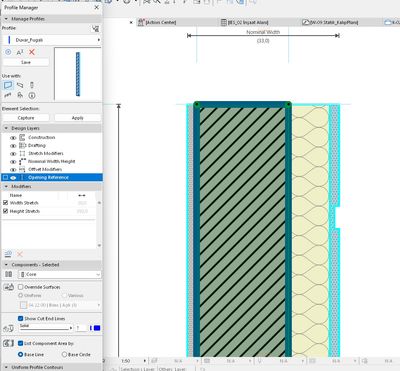Click the Construction layer type icon
This screenshot has width=400, height=371.
point(22,137)
